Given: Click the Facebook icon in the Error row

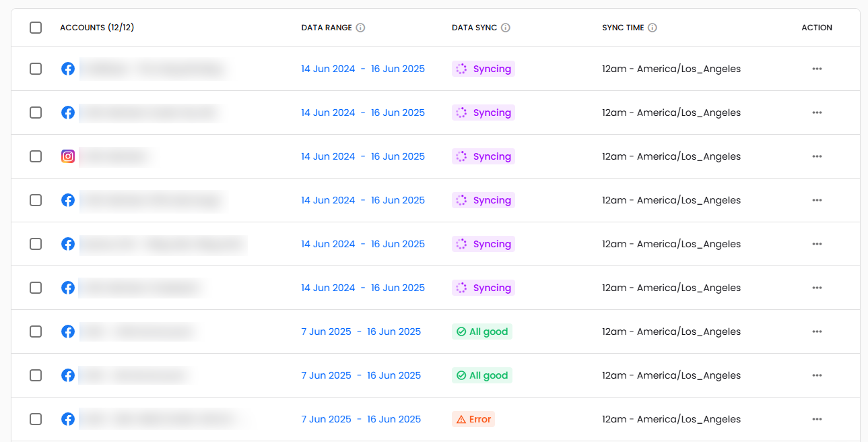Looking at the screenshot, I should pos(68,419).
